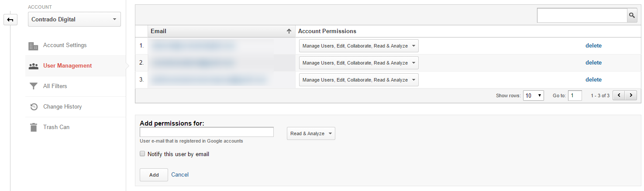Change the Show rows dropdown
The height and width of the screenshot is (191, 644).
pos(533,95)
